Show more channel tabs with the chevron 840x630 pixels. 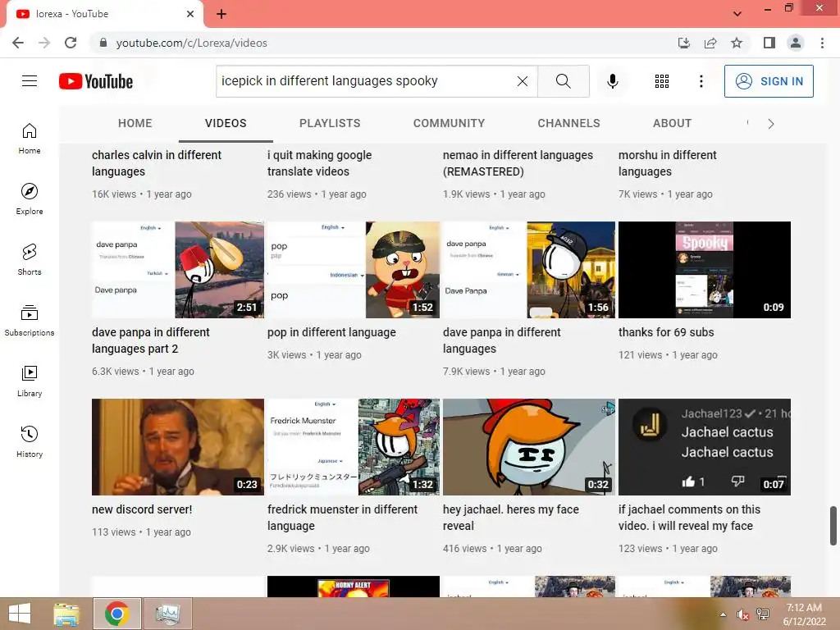[x=771, y=124]
